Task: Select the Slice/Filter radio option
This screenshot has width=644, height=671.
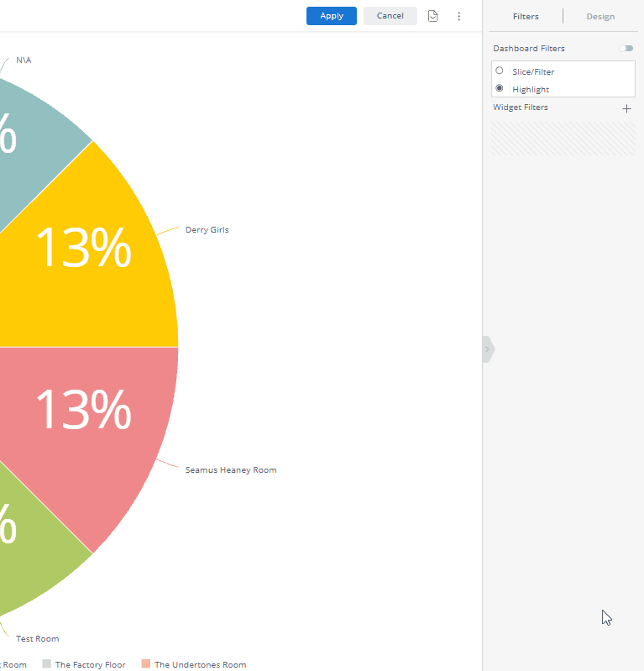Action: [500, 71]
